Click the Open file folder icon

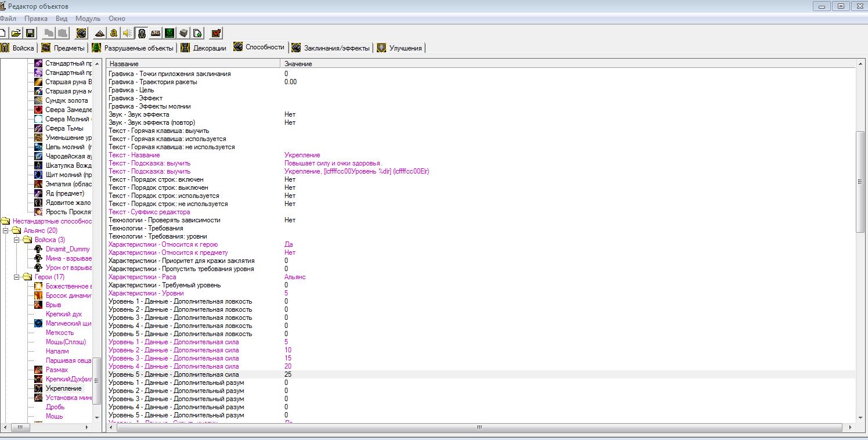tap(16, 33)
